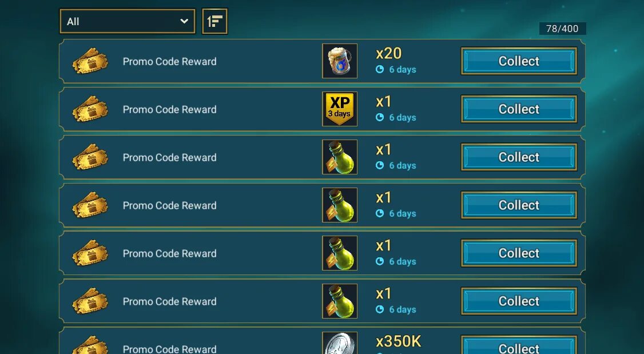Image resolution: width=644 pixels, height=354 pixels.
Task: Click the first green energy potion icon
Action: tap(340, 157)
